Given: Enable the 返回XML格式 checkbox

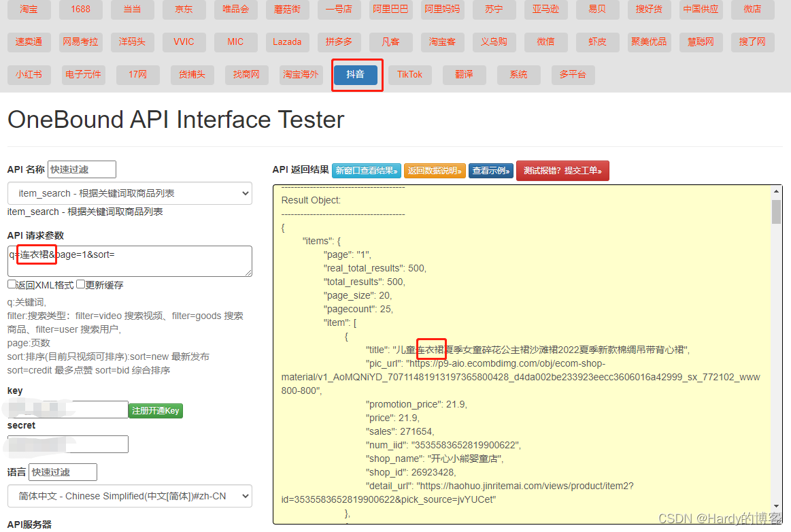Looking at the screenshot, I should pyautogui.click(x=12, y=284).
